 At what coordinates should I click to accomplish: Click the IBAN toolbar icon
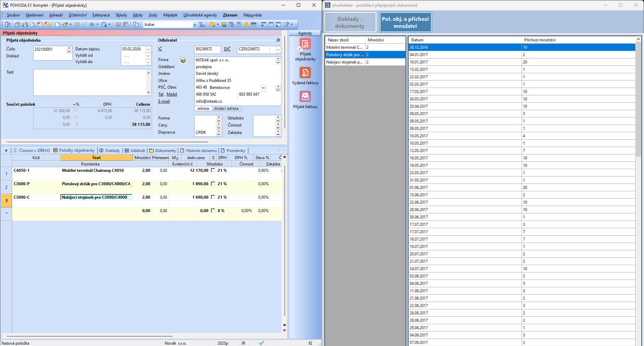coord(254,24)
